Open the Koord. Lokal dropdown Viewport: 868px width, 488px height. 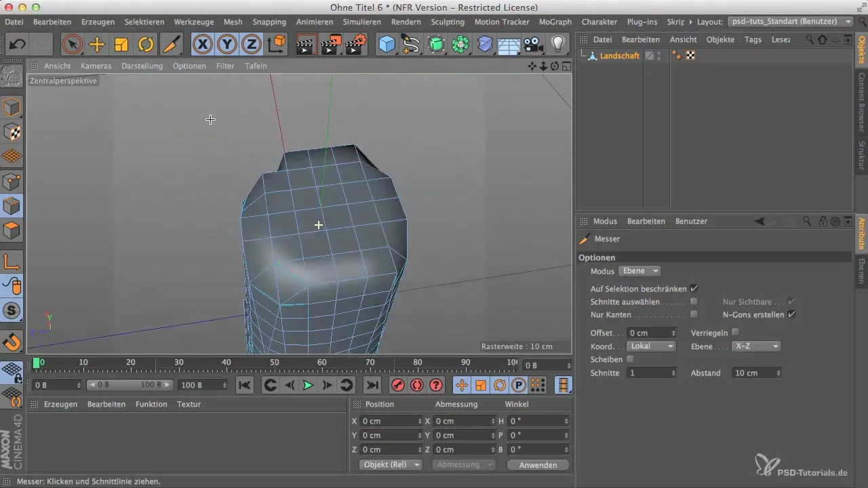[652, 346]
